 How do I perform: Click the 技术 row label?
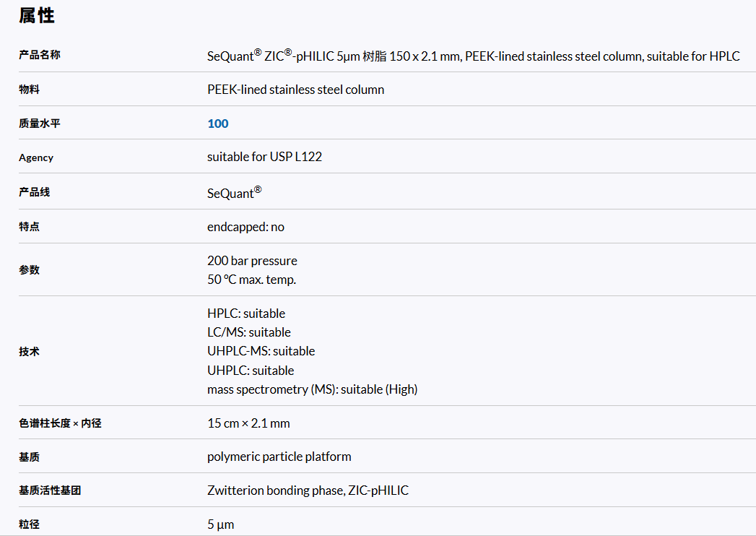[29, 352]
